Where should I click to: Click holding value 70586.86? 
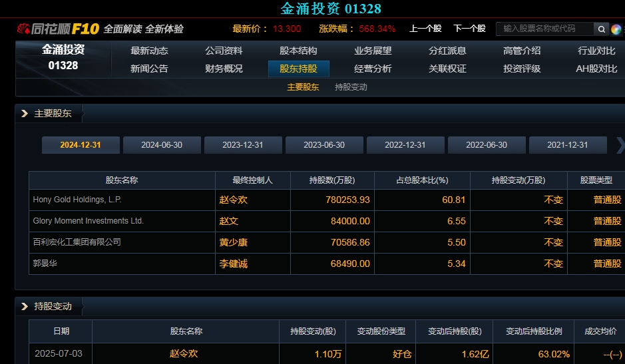pos(350,242)
